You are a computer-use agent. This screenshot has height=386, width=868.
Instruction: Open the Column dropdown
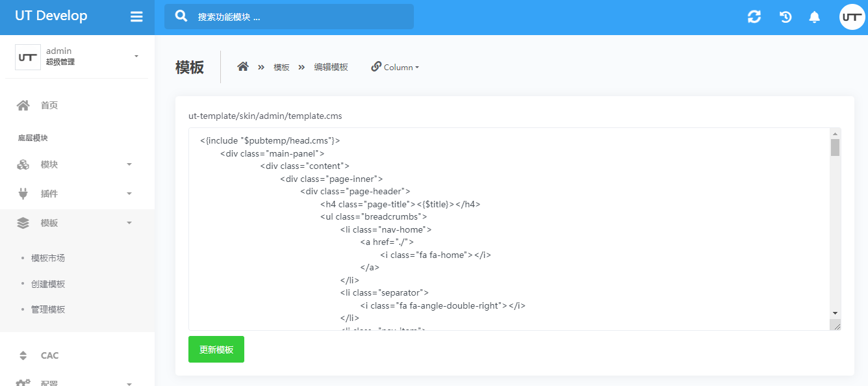(x=395, y=67)
